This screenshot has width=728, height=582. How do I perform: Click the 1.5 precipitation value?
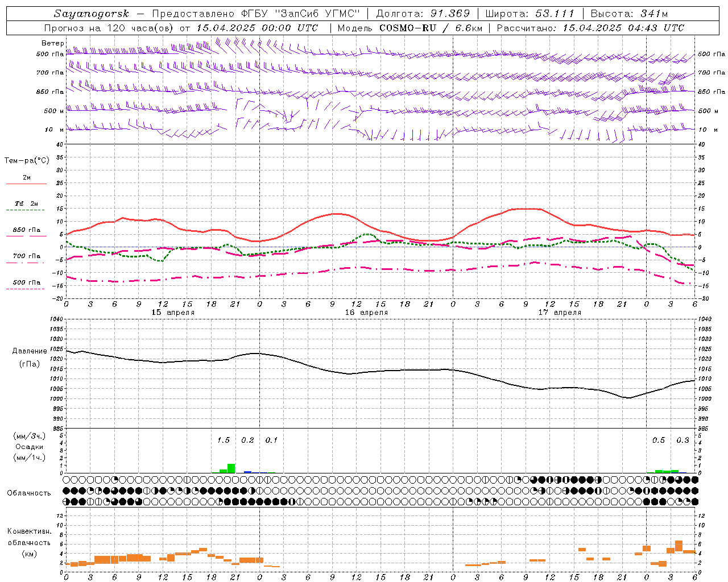(x=224, y=440)
